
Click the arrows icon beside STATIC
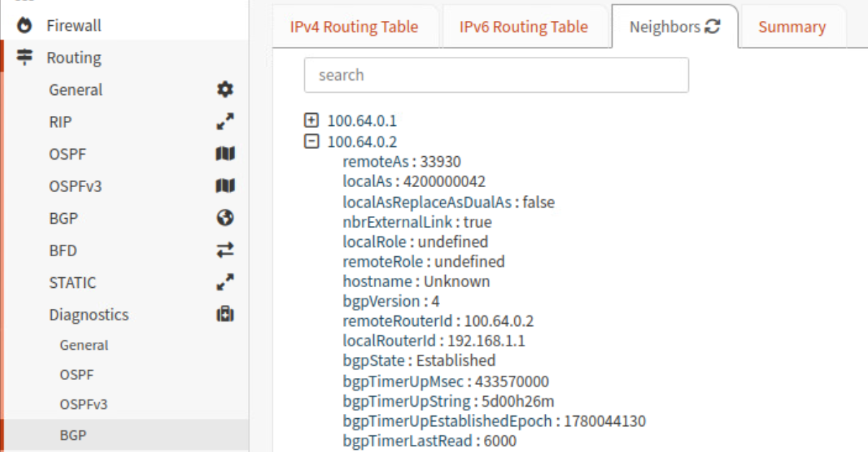click(225, 282)
